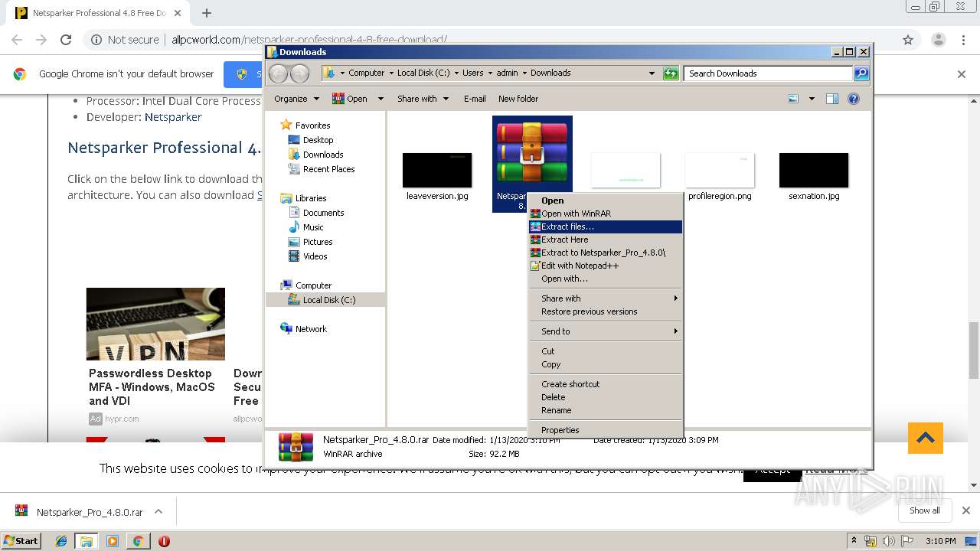Choose Open with... in context menu

point(605,279)
